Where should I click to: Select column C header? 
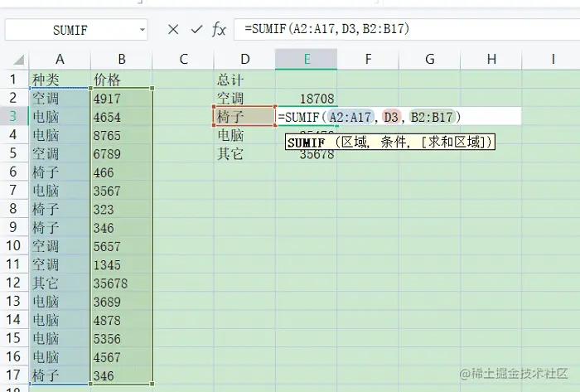point(183,59)
